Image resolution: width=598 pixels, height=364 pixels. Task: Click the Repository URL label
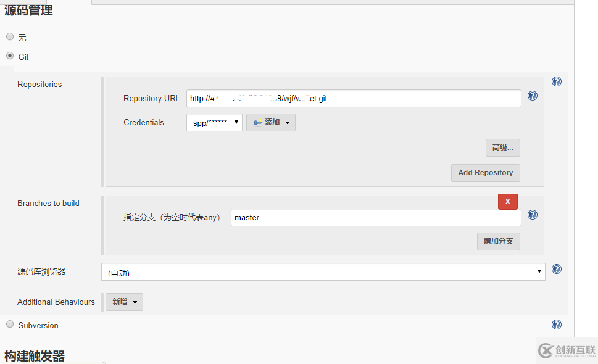click(x=151, y=98)
